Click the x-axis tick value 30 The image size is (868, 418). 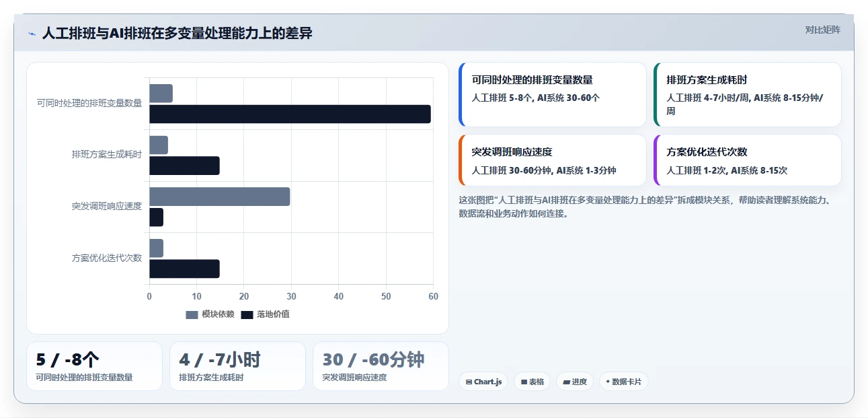click(x=291, y=296)
